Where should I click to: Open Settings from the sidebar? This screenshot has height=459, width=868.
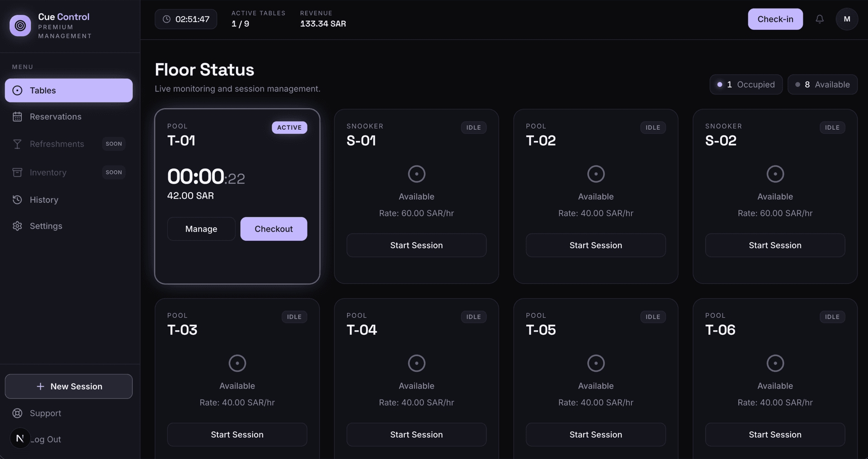69,226
